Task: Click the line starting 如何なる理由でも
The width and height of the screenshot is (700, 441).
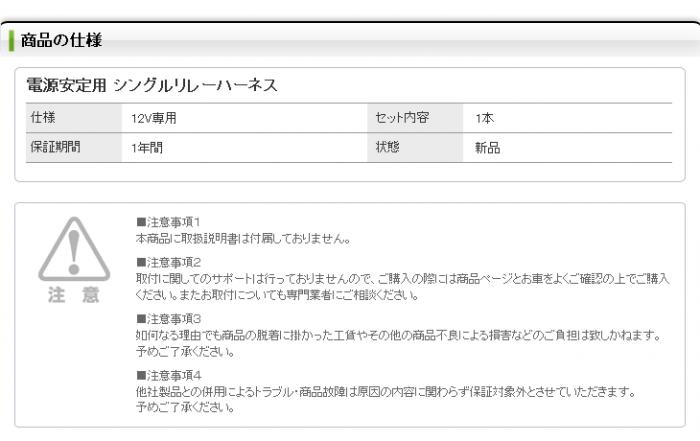Action: point(398,335)
